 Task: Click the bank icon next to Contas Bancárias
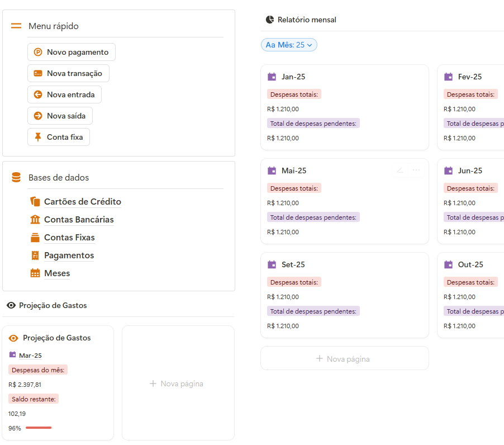(x=35, y=220)
